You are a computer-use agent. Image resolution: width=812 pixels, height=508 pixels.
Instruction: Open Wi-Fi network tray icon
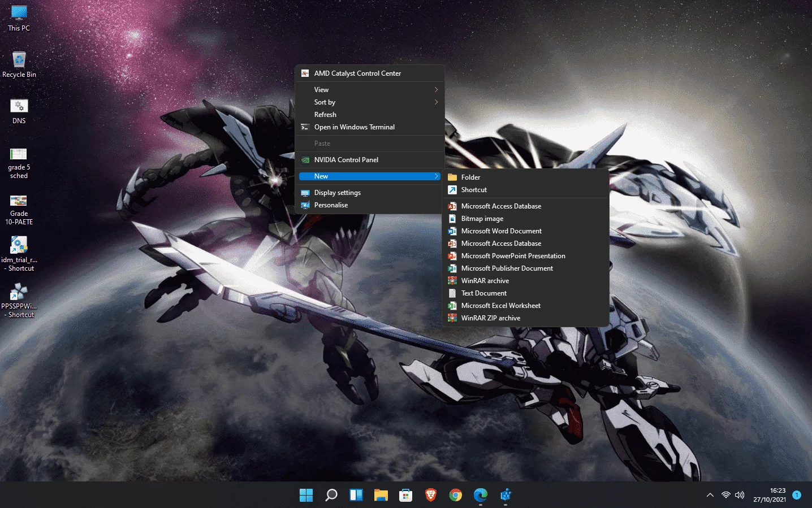726,495
